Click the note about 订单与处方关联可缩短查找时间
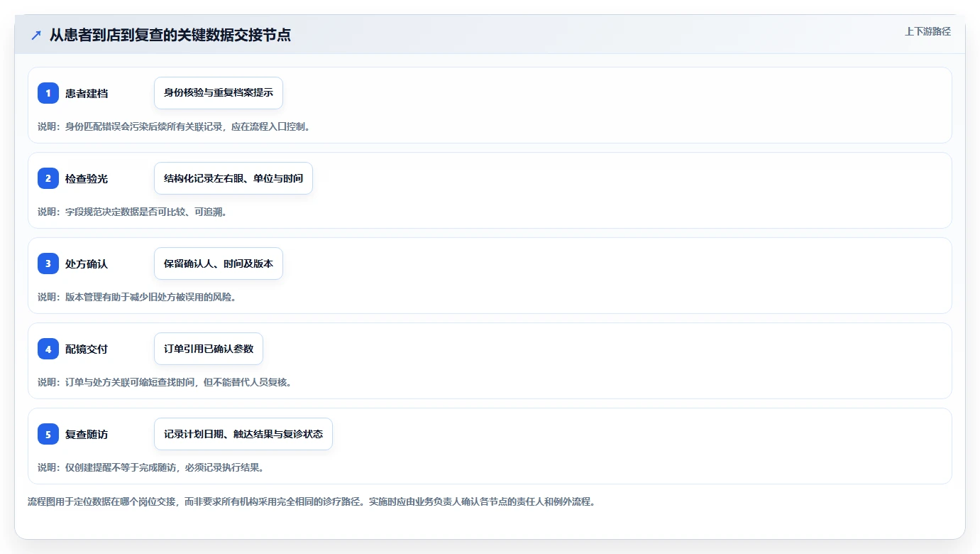980x554 pixels. [165, 382]
